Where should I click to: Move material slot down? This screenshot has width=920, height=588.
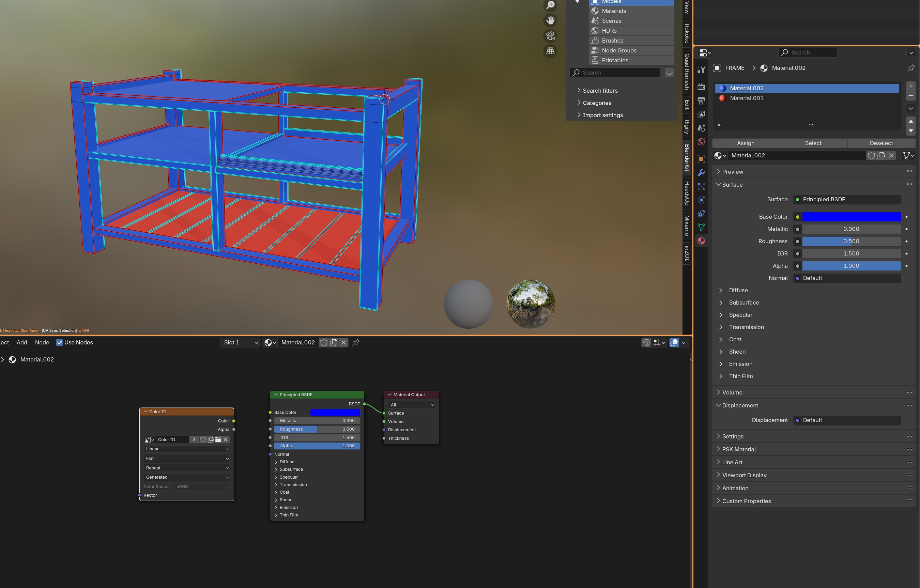911,131
